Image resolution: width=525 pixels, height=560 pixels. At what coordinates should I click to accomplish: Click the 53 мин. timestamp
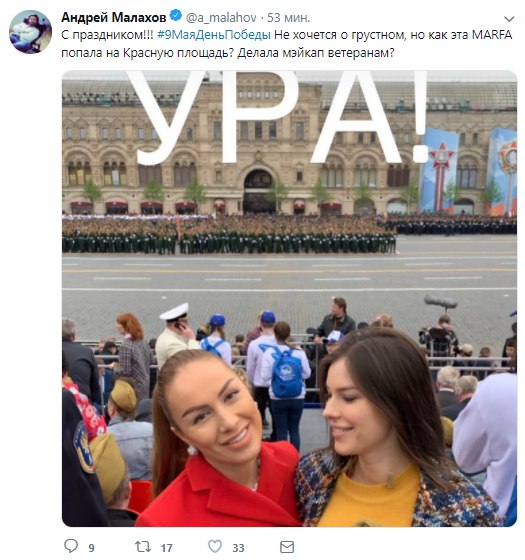[x=289, y=17]
